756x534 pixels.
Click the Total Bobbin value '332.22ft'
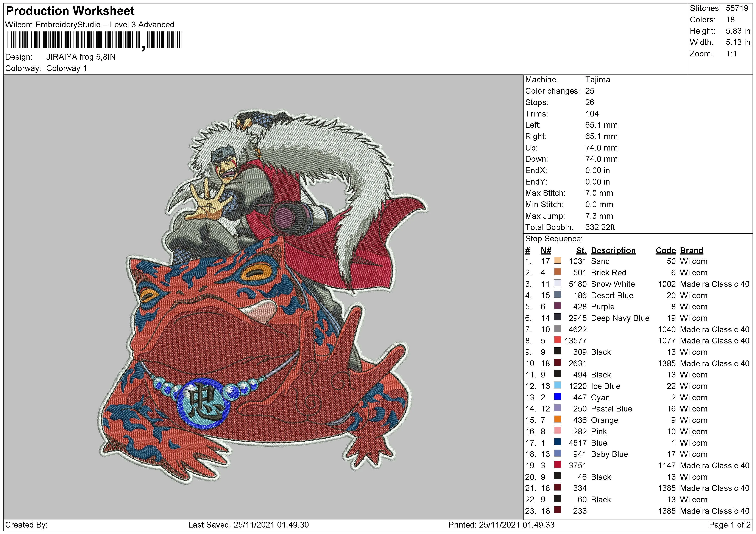600,227
